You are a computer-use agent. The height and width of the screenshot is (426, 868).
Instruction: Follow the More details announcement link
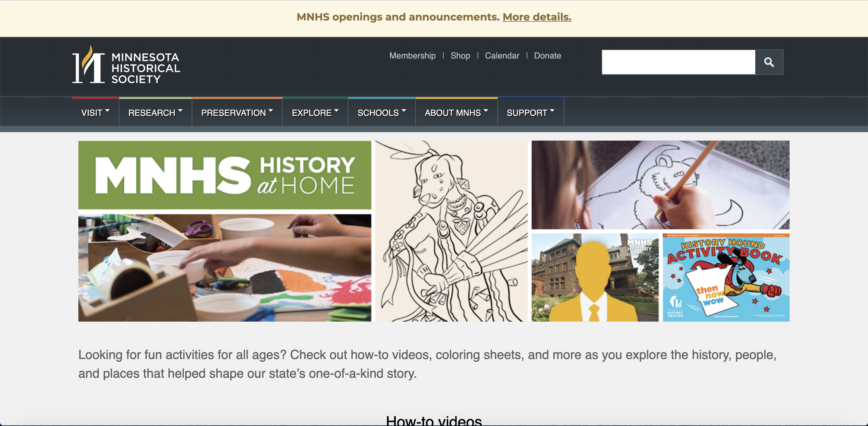537,17
